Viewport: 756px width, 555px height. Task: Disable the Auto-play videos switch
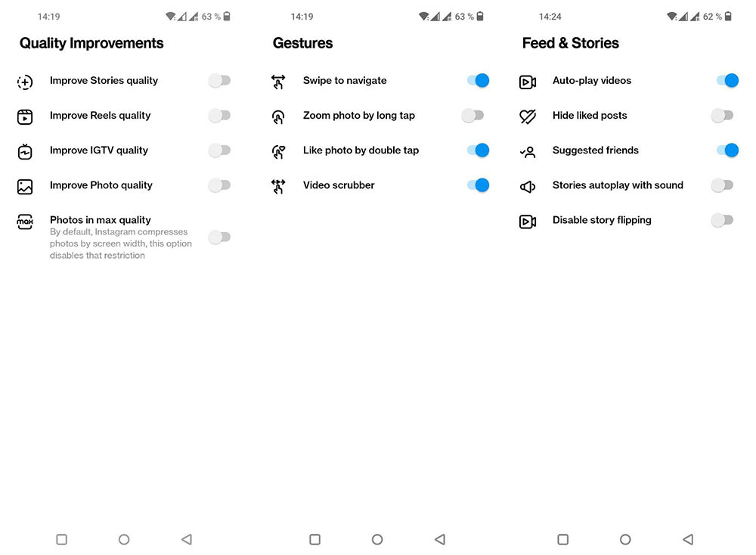pyautogui.click(x=727, y=81)
